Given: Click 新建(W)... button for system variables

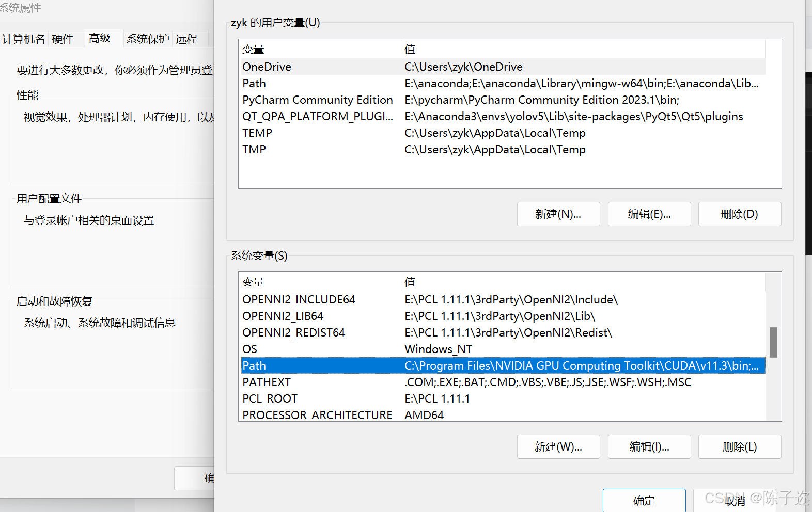Looking at the screenshot, I should point(558,446).
